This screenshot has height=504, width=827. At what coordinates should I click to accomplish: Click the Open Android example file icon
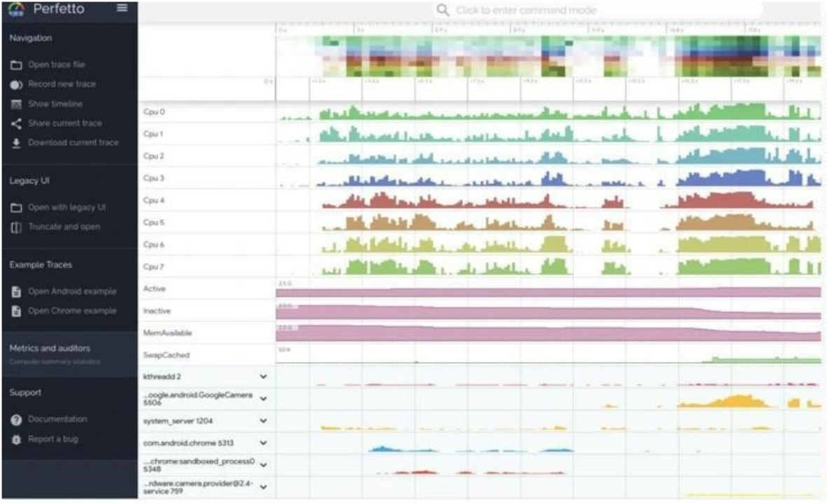point(17,292)
